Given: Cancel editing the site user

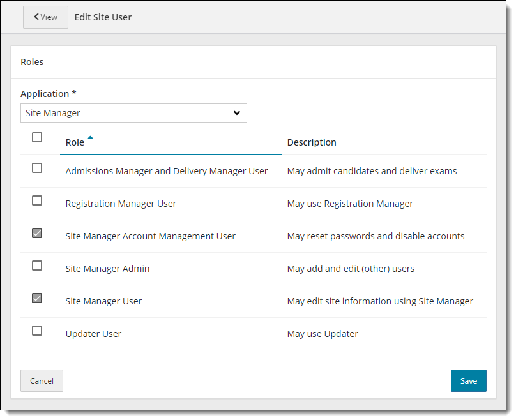Looking at the screenshot, I should point(42,380).
